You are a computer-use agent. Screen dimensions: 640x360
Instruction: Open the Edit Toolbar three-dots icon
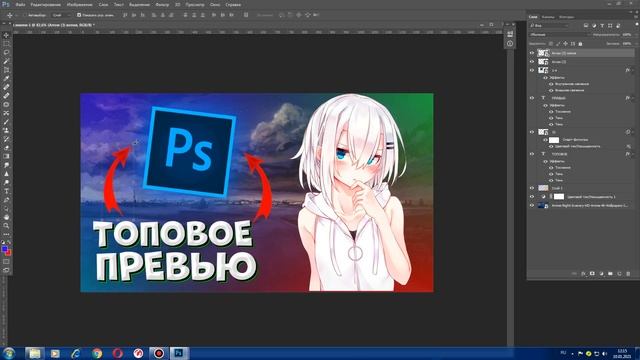point(6,234)
